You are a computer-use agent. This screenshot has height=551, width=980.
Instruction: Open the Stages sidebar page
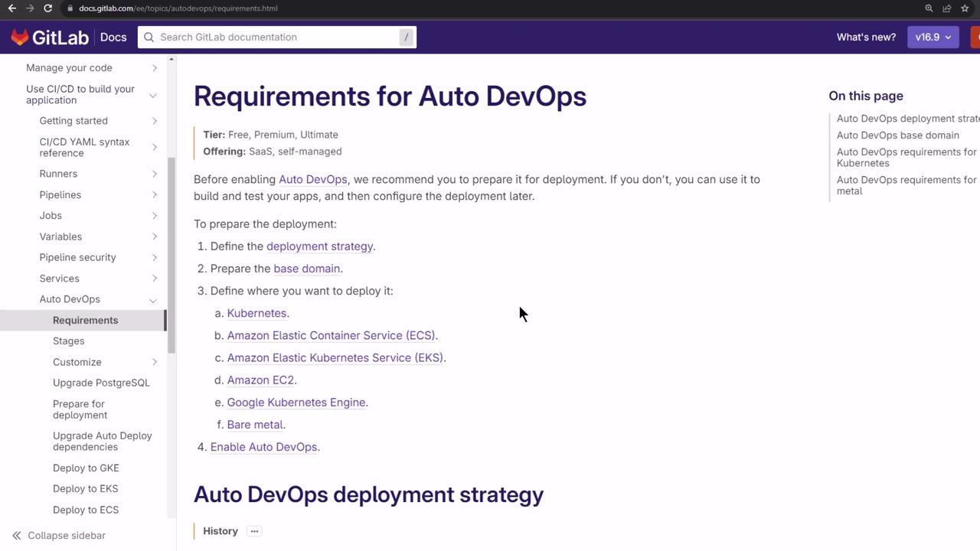[x=69, y=341]
